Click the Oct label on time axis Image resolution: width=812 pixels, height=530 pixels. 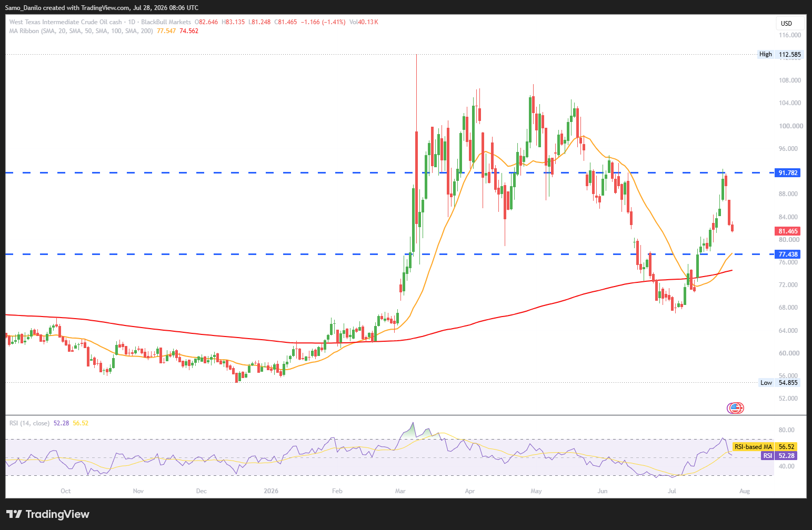tap(65, 491)
